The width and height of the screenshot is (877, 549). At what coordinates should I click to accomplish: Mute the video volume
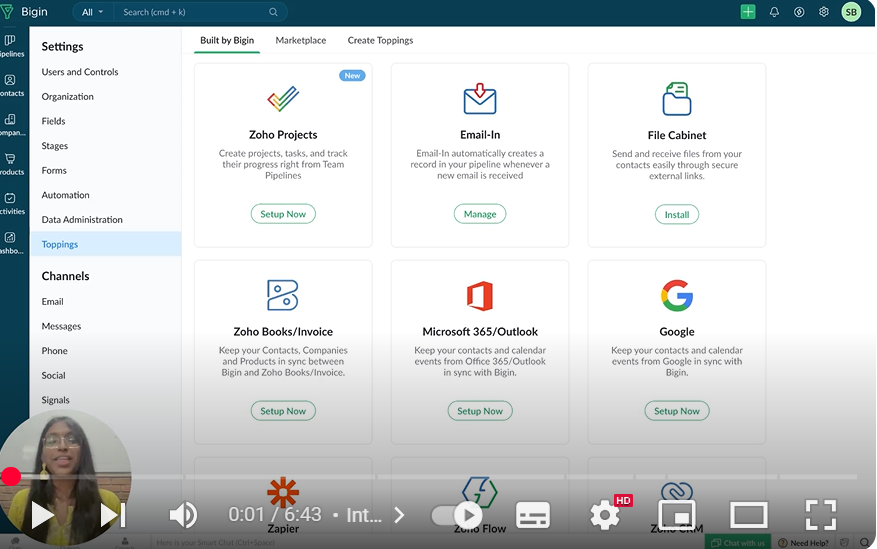tap(183, 515)
